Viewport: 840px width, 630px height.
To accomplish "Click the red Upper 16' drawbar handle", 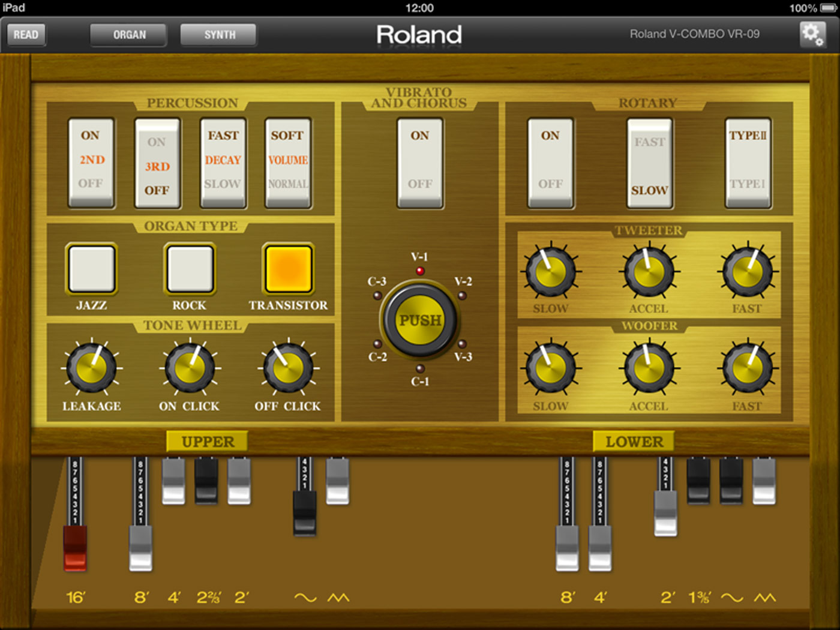I will (75, 548).
